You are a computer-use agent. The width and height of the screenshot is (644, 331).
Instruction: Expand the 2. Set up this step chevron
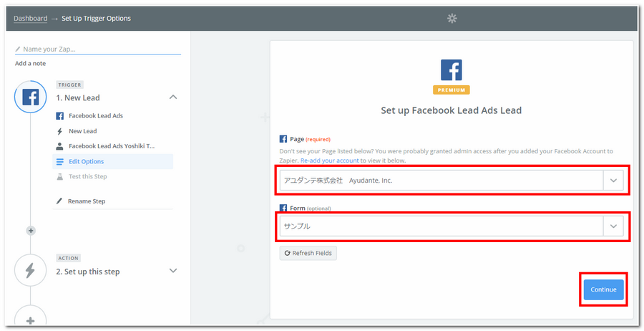pos(173,271)
